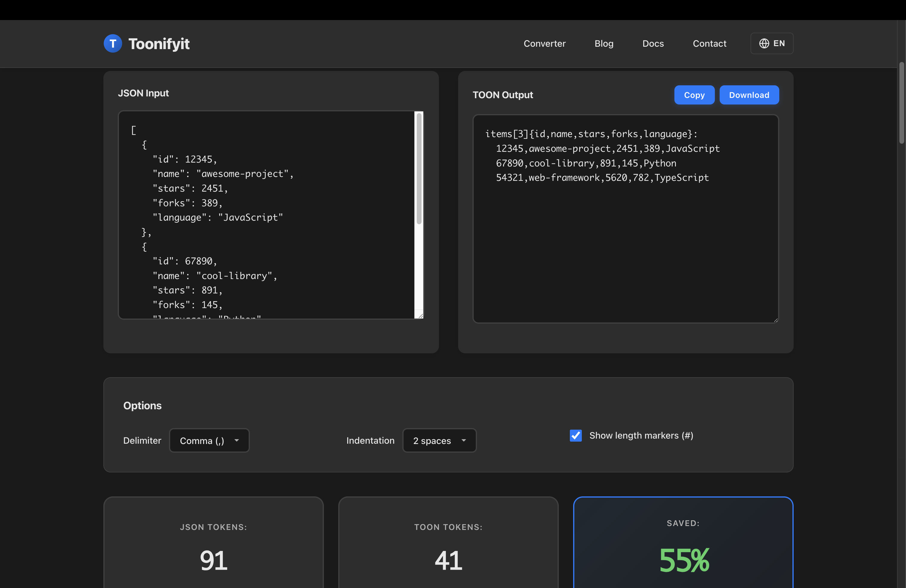Click the Toonifyit brand name link
This screenshot has width=906, height=588.
[159, 44]
